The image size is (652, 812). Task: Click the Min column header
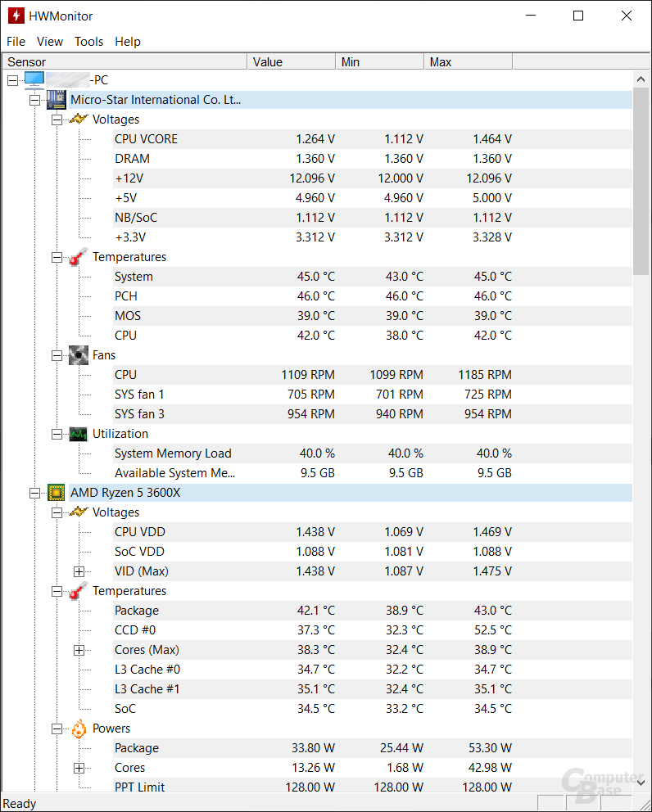click(380, 61)
